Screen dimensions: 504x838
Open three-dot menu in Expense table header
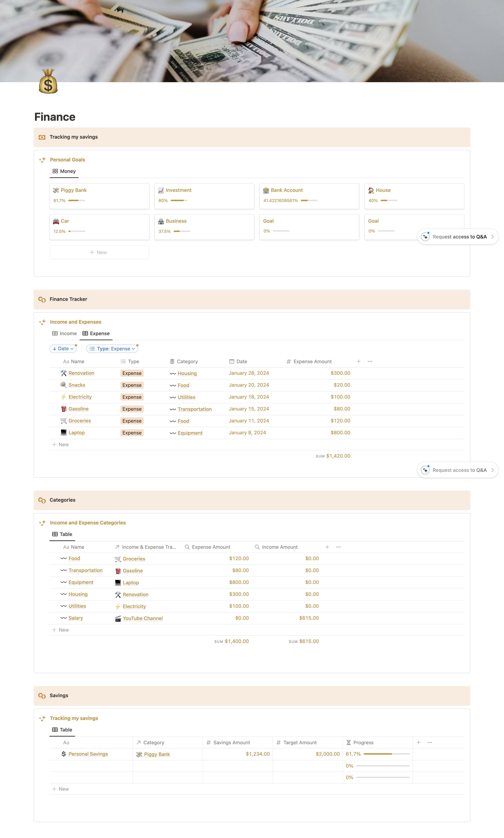[370, 361]
